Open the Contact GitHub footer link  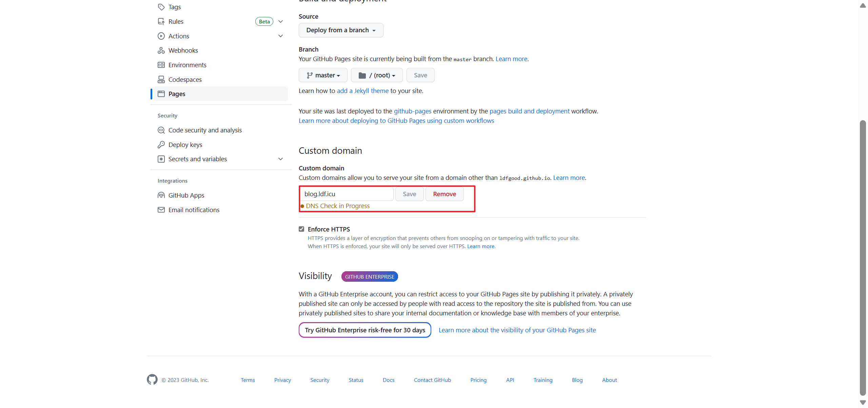point(432,380)
